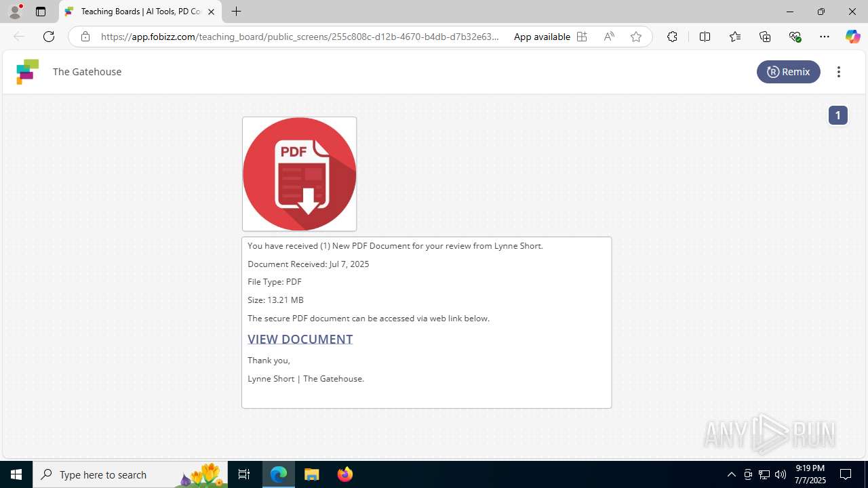
Task: Click Microsoft Edge taskbar icon
Action: coord(279,474)
